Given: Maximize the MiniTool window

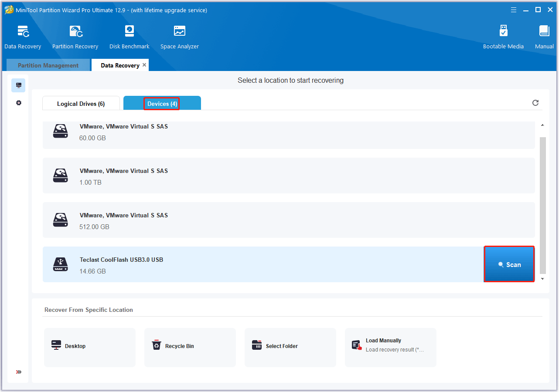Looking at the screenshot, I should tap(538, 10).
